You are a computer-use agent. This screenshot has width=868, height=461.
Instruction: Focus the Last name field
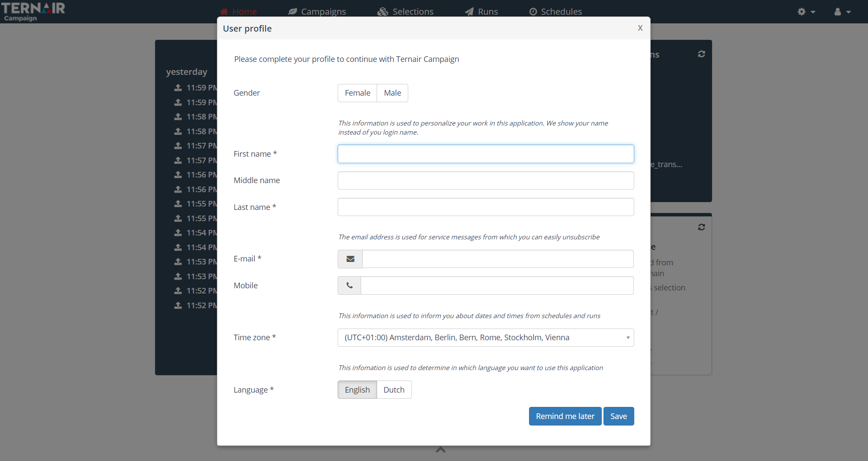tap(486, 207)
